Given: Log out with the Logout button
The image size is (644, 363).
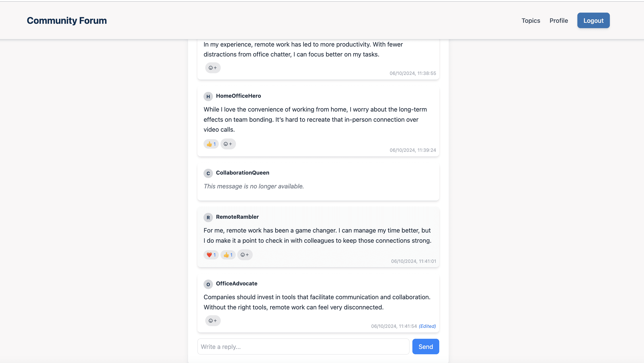Looking at the screenshot, I should [593, 21].
